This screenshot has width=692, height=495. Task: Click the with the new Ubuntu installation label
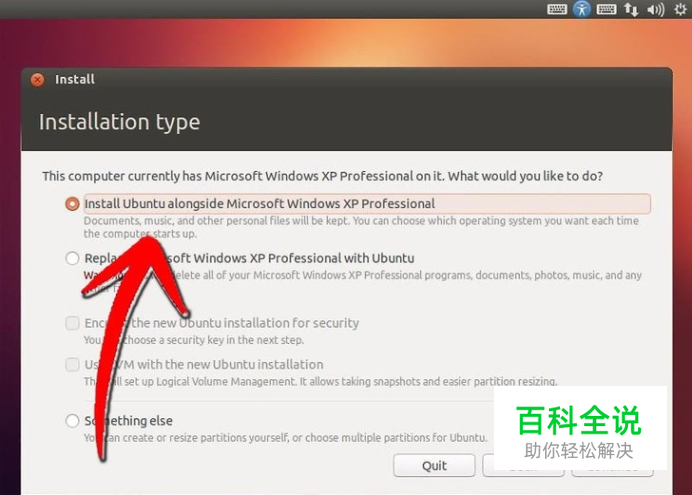(x=230, y=364)
